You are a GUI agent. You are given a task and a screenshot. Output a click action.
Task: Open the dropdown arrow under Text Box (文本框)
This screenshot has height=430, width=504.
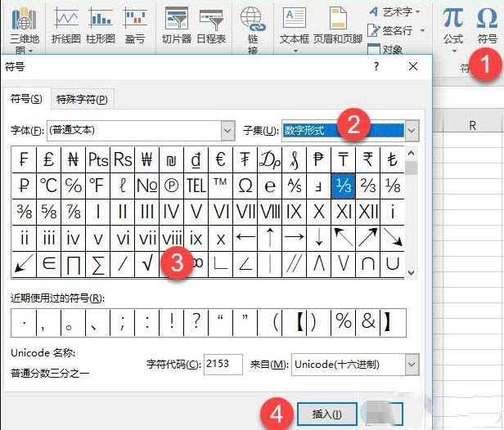click(295, 51)
